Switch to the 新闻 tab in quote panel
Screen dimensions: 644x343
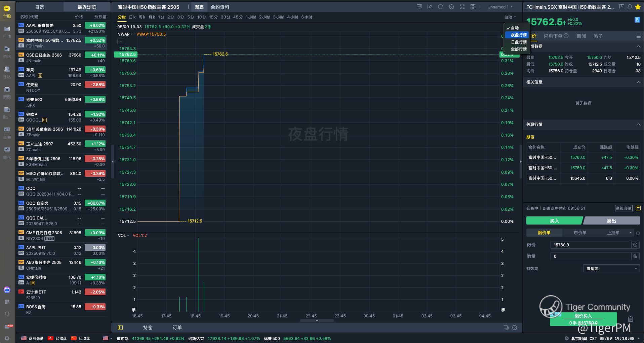(x=581, y=36)
